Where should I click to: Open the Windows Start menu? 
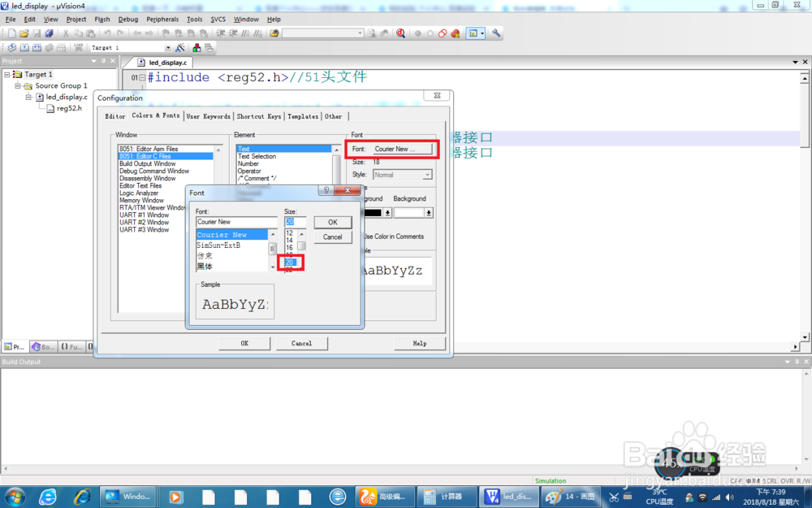tap(14, 497)
